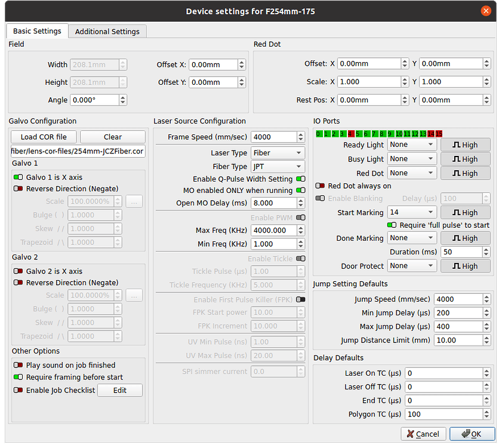
Task: Click the Ready Light High pulse button
Action: 465,145
